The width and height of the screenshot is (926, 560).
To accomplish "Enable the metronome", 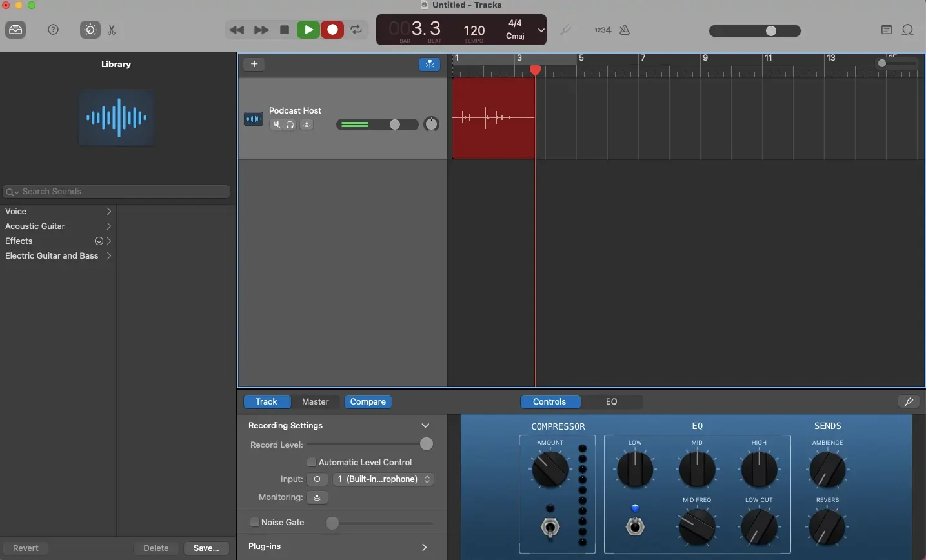I will (625, 30).
